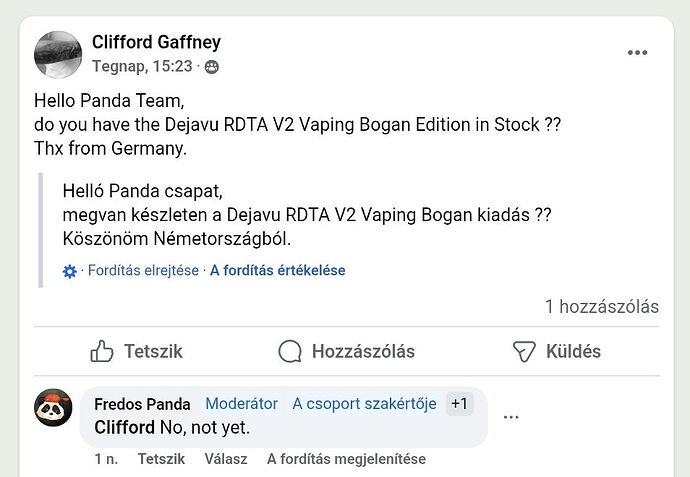Open the post options three-dot menu
The width and height of the screenshot is (690, 477).
637,53
